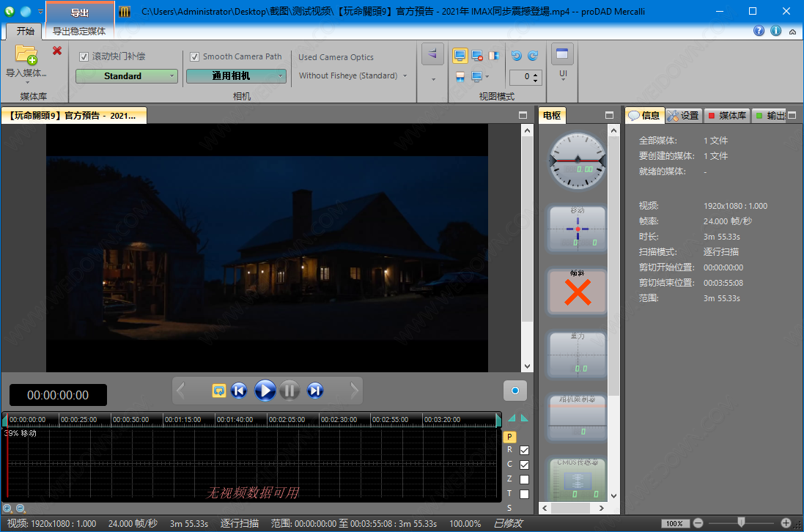
Task: Click the rotate counterclockwise icon
Action: click(517, 56)
